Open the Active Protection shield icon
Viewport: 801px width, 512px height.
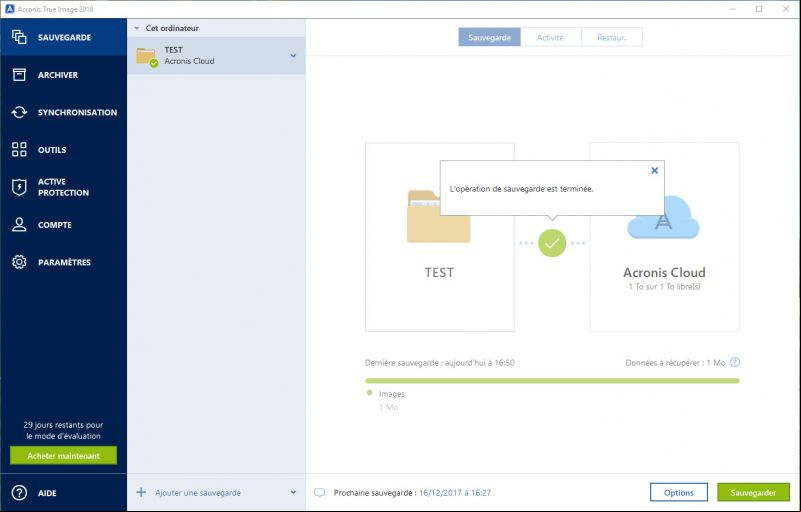point(19,187)
